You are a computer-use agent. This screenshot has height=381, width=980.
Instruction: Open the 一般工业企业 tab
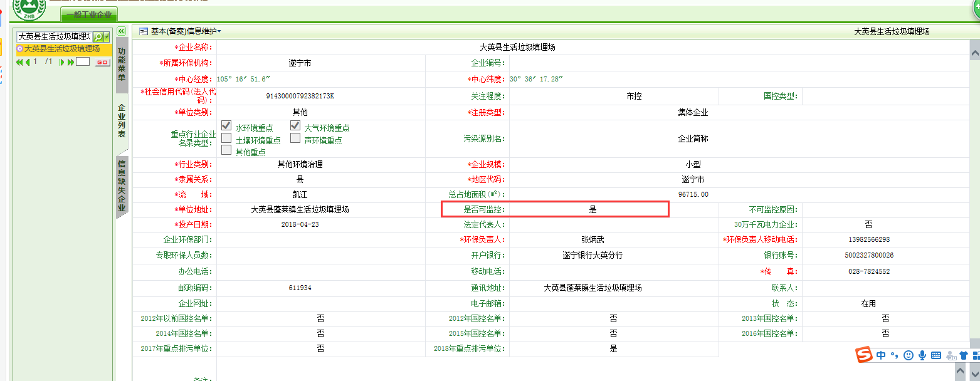click(89, 15)
